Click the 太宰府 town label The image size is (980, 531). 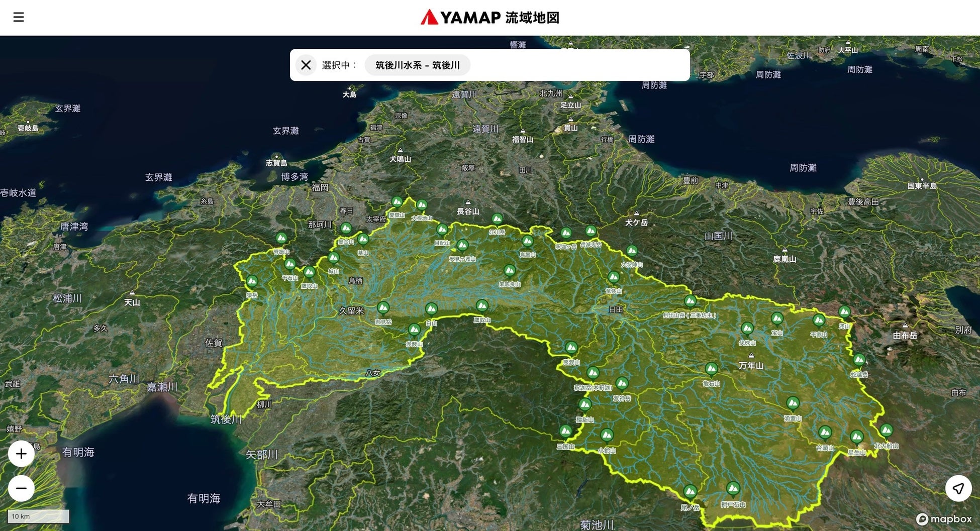coord(376,219)
